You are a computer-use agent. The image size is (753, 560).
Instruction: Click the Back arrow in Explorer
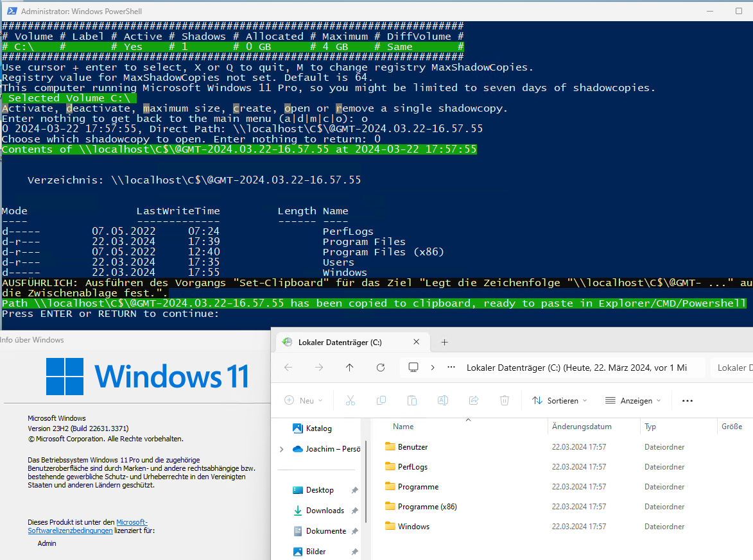click(288, 368)
